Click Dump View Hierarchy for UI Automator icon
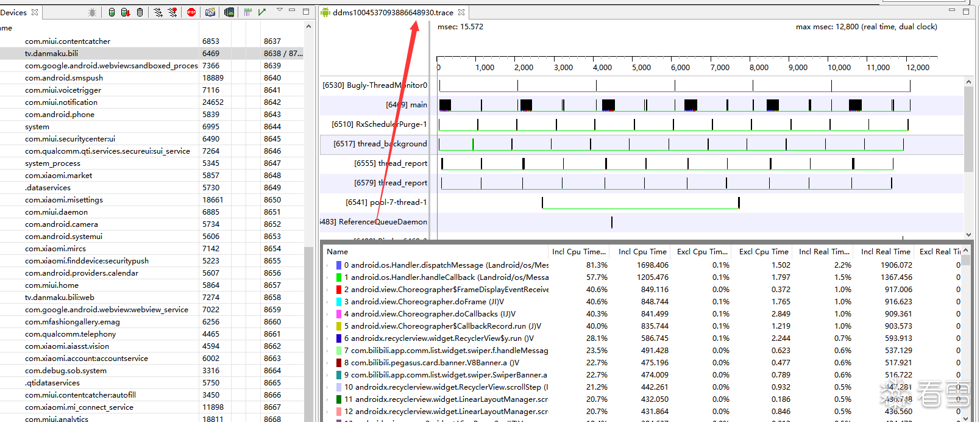The width and height of the screenshot is (980, 422). 229,12
